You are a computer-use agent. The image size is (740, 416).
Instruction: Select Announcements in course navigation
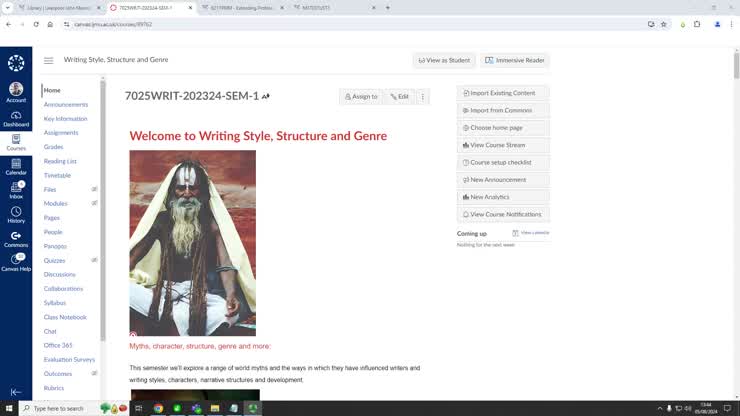[x=66, y=104]
